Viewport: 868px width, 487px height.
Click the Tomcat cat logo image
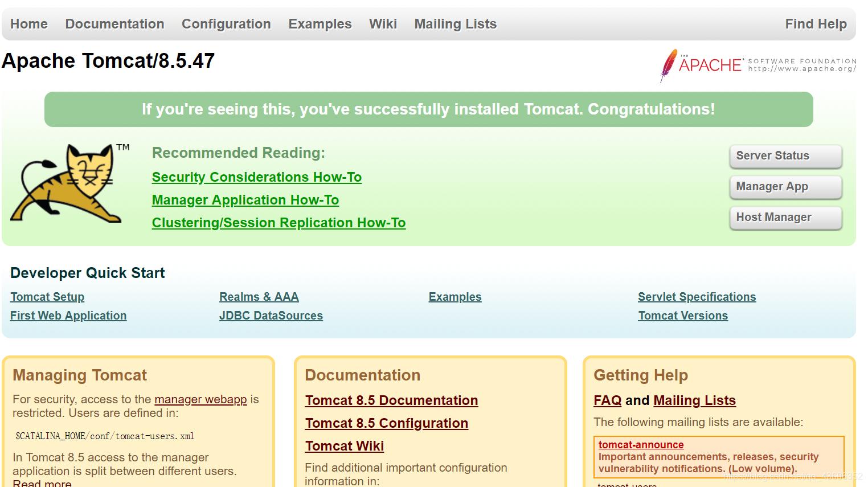pyautogui.click(x=70, y=183)
